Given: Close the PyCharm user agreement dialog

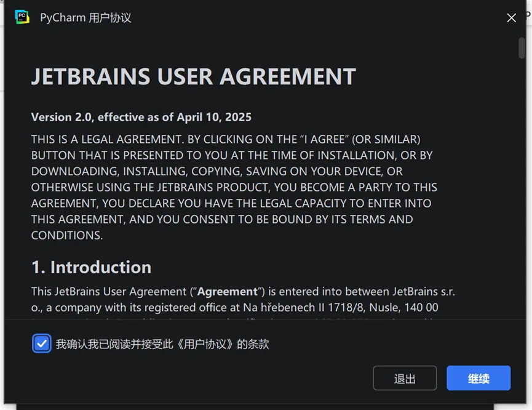Looking at the screenshot, I should [x=511, y=18].
